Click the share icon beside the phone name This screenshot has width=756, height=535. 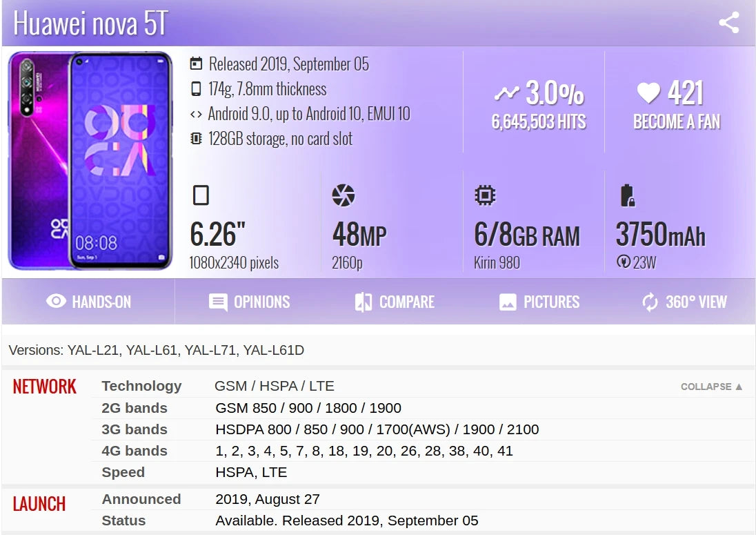730,23
